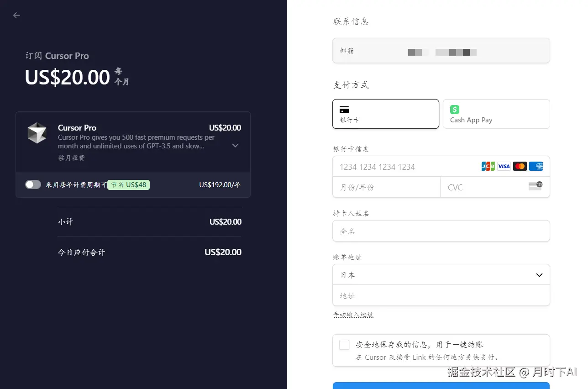Click the 按月收费 billing text

pos(71,158)
